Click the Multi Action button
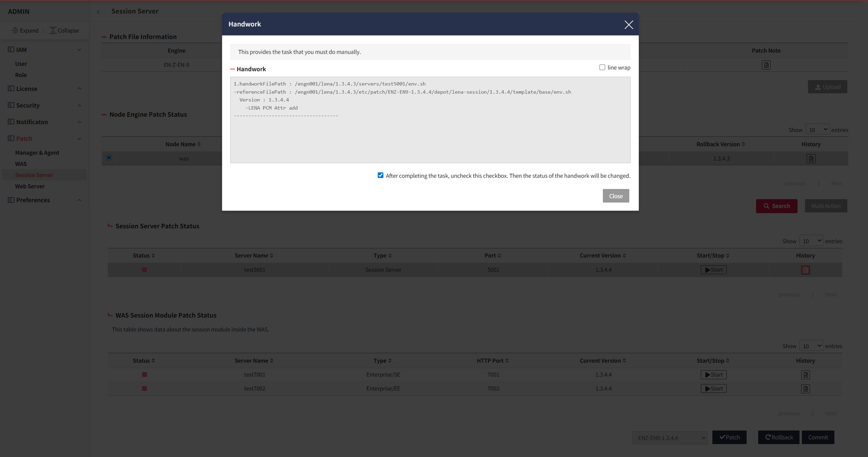This screenshot has height=457, width=868. [826, 206]
